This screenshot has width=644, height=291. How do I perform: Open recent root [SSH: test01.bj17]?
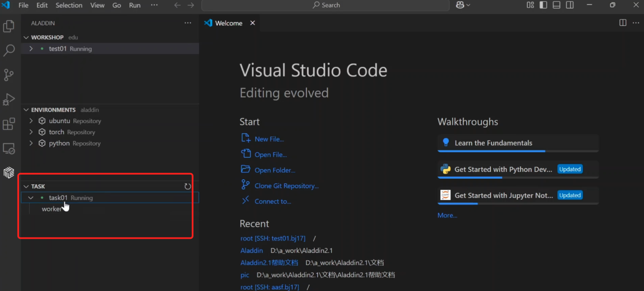(273, 238)
